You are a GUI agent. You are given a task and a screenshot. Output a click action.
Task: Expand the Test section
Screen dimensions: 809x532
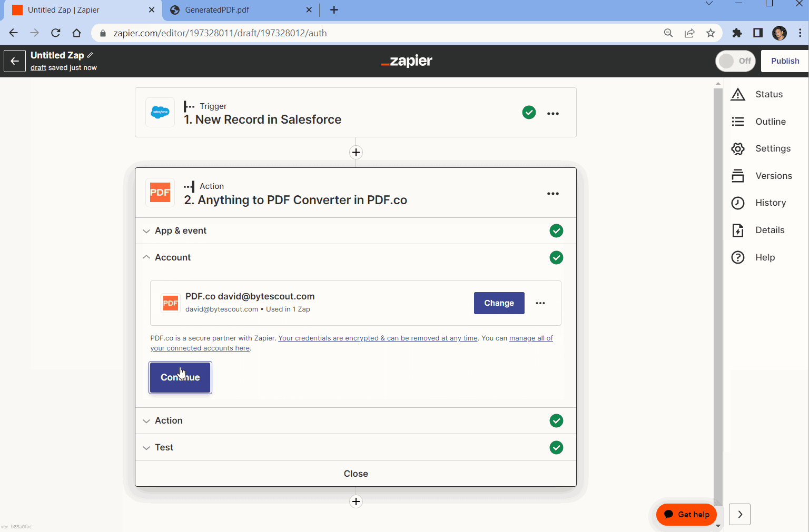164,447
